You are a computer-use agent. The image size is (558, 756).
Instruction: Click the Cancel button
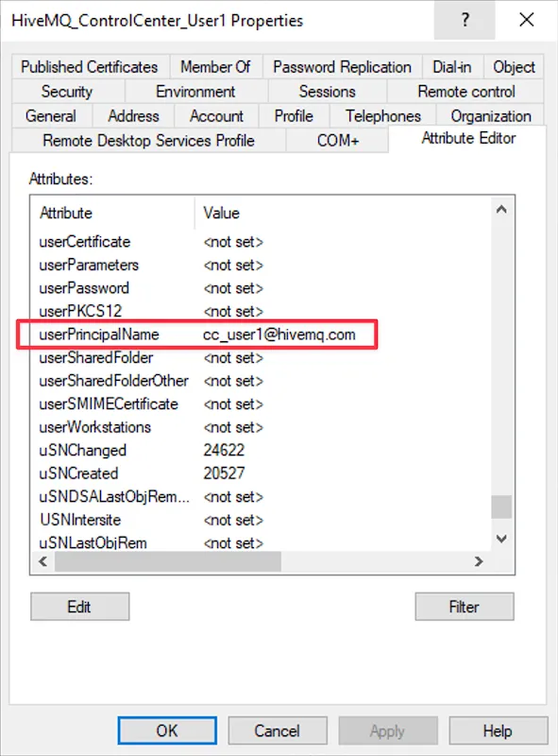coord(277,730)
